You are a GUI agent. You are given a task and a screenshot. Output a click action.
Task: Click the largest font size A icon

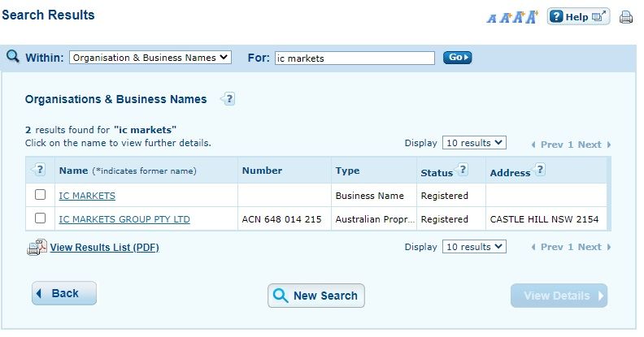pyautogui.click(x=533, y=17)
